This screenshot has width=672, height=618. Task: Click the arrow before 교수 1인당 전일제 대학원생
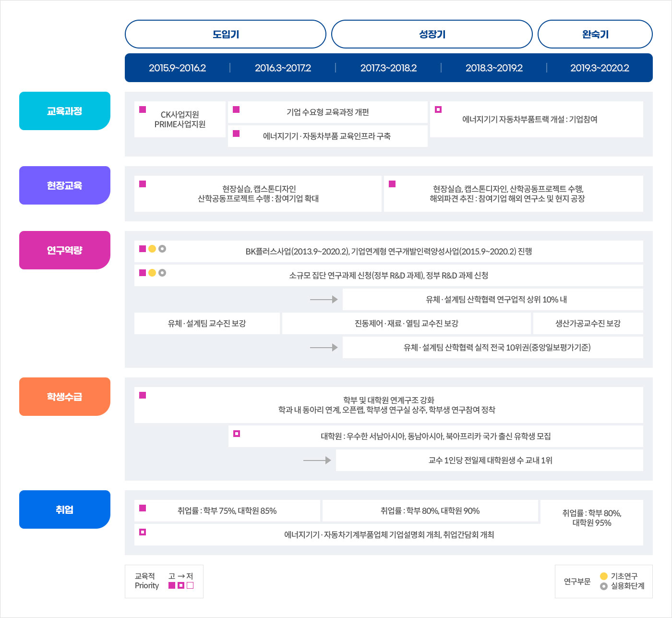coord(317,460)
